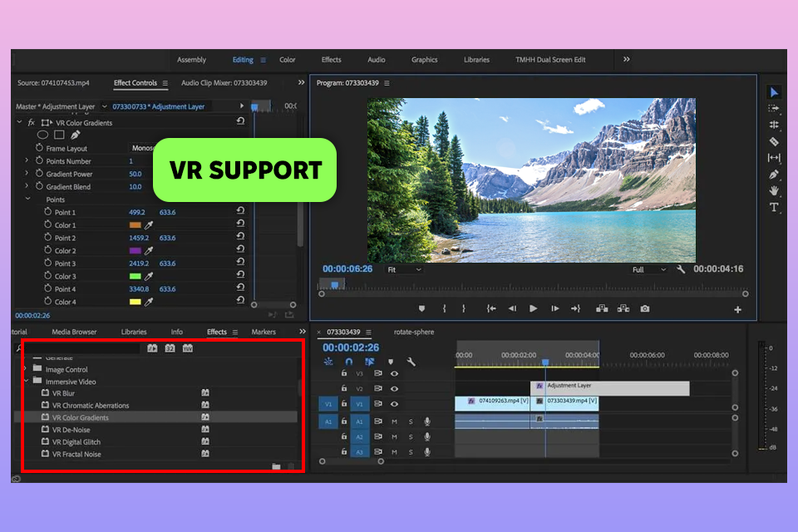
Task: Add marker in Program monitor
Action: (x=421, y=308)
